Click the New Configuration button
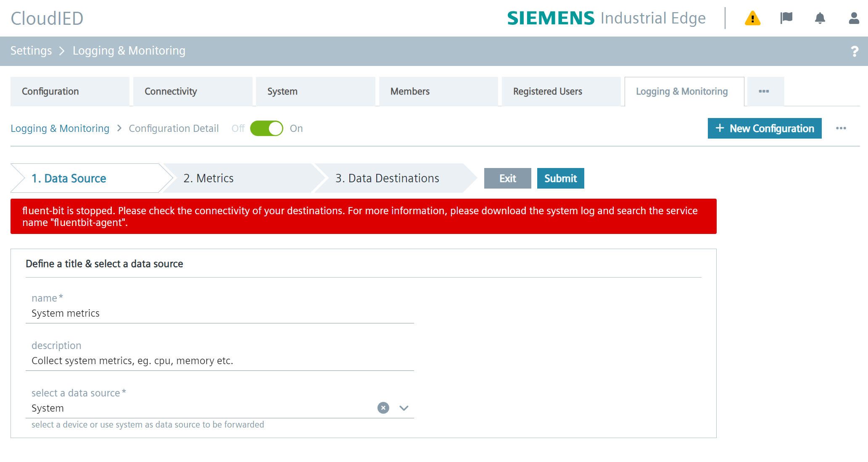The height and width of the screenshot is (462, 868). (765, 129)
